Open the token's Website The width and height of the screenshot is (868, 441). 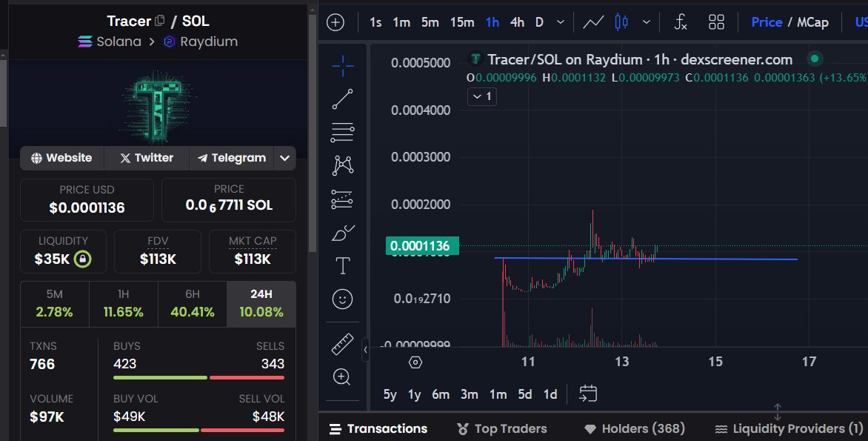pos(61,158)
